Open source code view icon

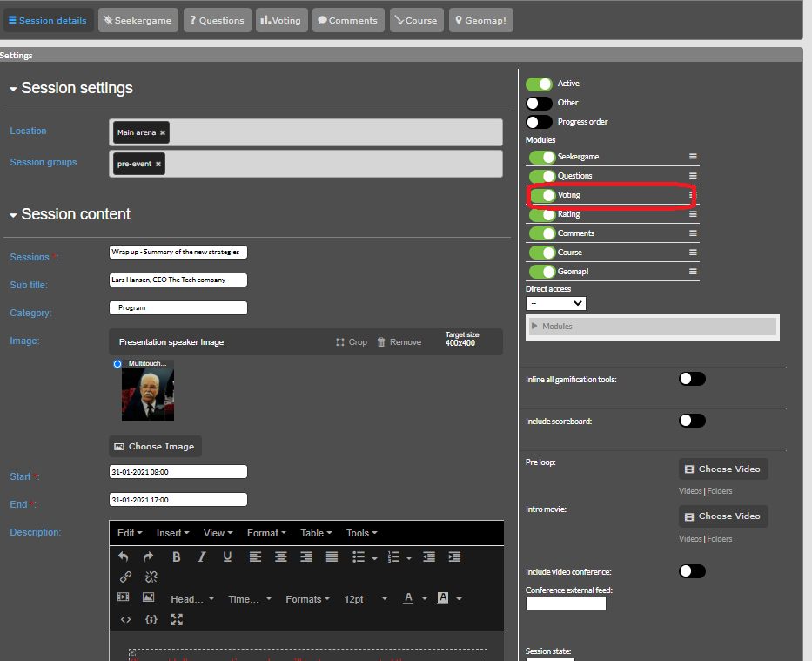click(x=125, y=619)
